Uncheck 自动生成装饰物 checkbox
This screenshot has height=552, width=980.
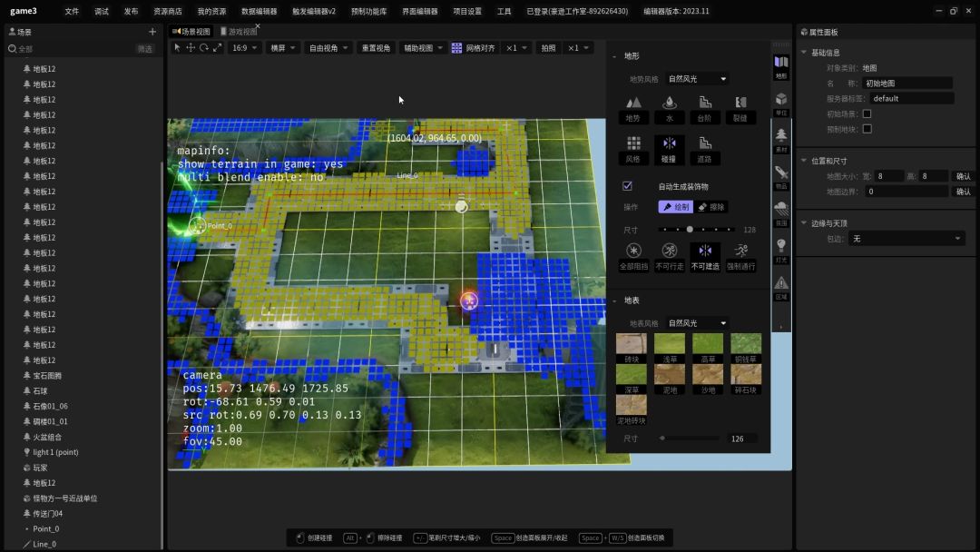pos(627,186)
